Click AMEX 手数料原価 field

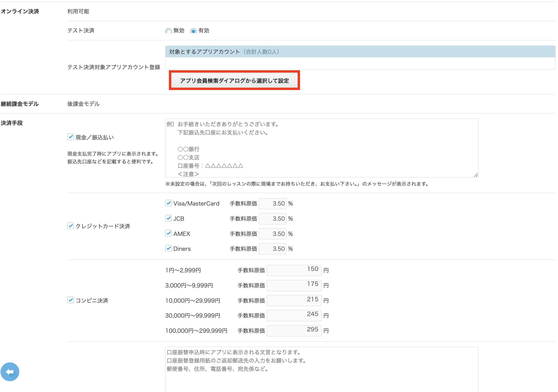(x=273, y=234)
